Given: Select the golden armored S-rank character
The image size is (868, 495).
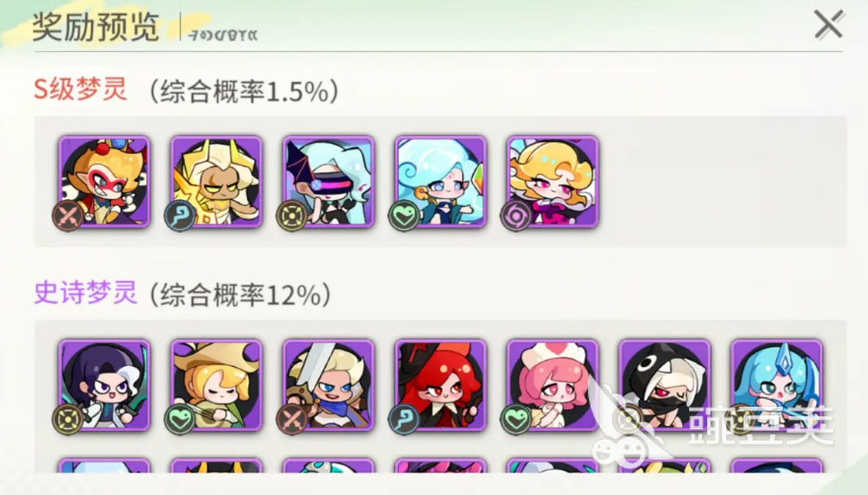Looking at the screenshot, I should [x=216, y=181].
